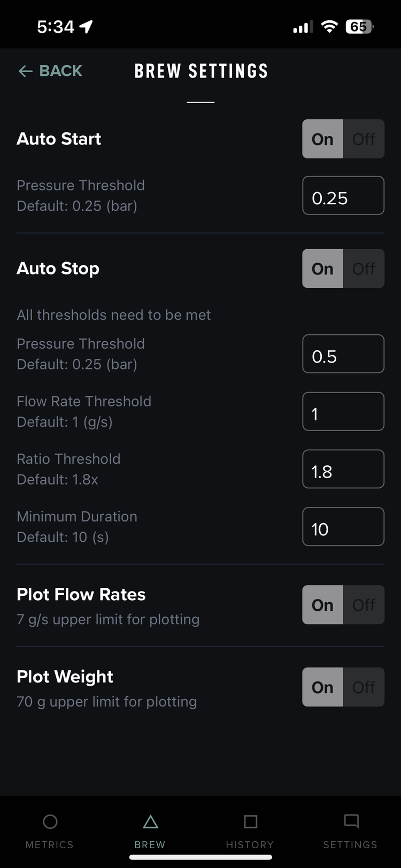401x868 pixels.
Task: Tap the Wi-Fi status icon
Action: 329,27
